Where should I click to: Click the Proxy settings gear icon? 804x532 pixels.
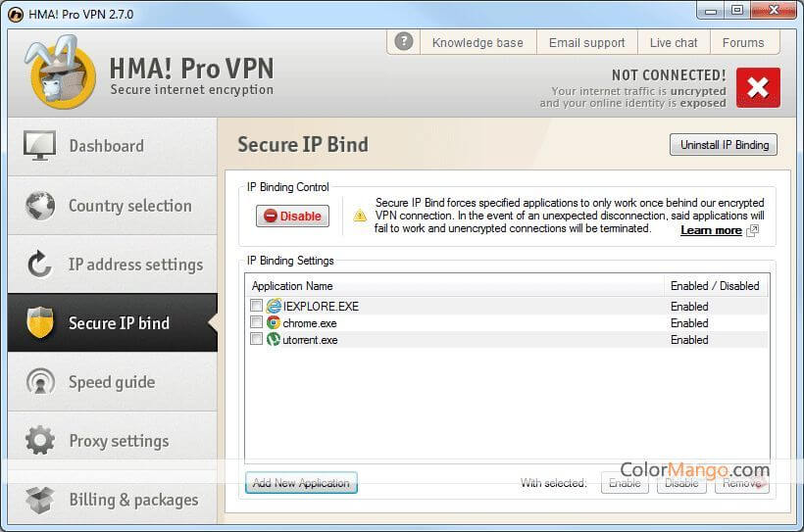(x=39, y=441)
